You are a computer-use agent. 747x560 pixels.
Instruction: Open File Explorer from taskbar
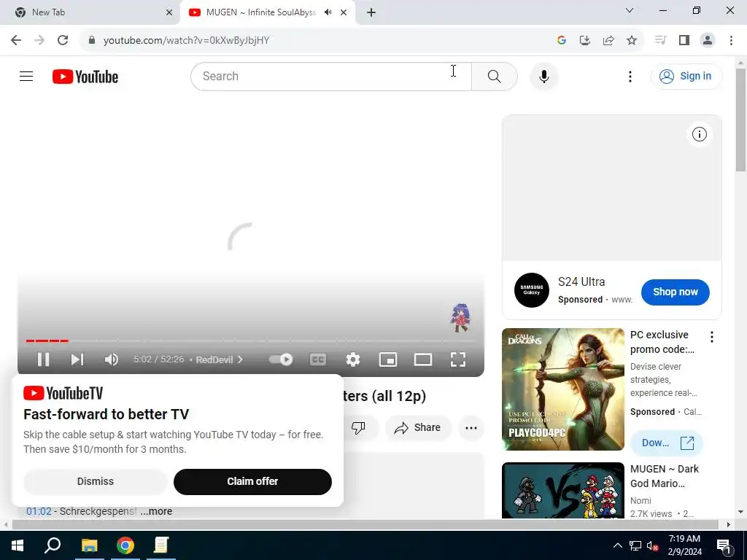[89, 545]
